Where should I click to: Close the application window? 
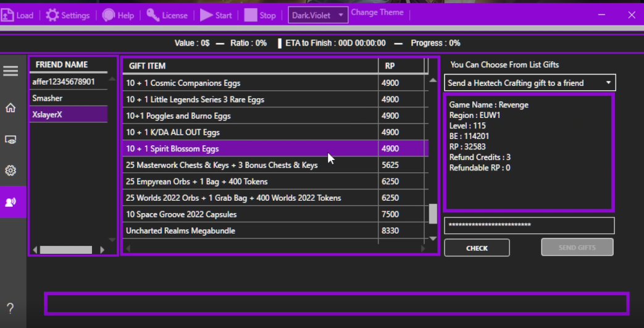(x=632, y=15)
